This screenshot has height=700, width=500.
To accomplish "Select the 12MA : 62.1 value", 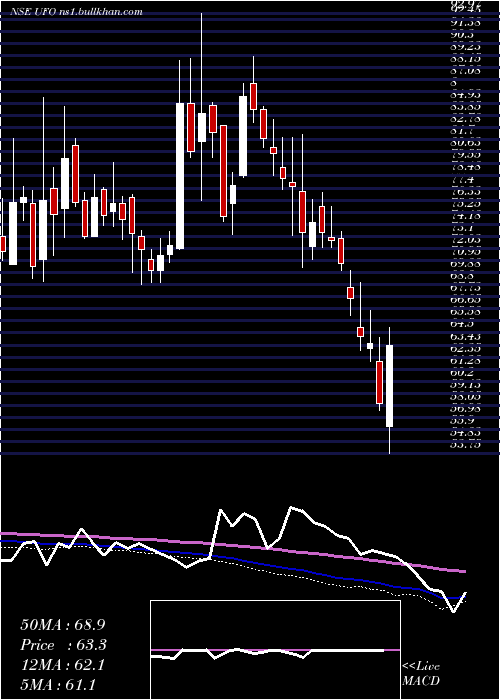I will (x=62, y=665).
